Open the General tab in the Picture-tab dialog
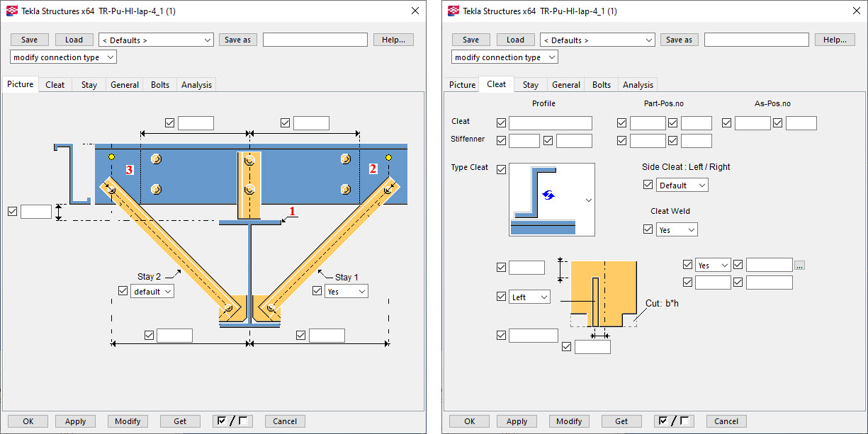Screen dimensions: 868x434 pyautogui.click(x=125, y=85)
